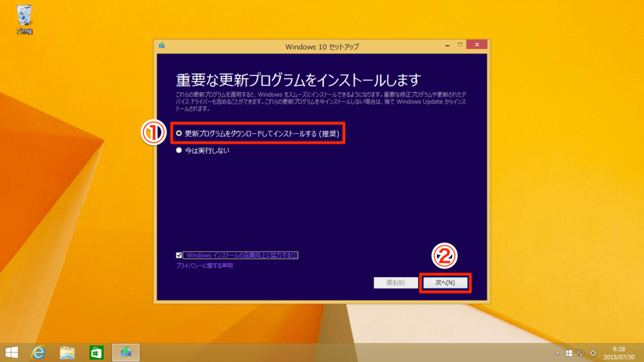Uncheck the Windows installation quality improvement checkbox
The width and height of the screenshot is (644, 362).
pyautogui.click(x=179, y=254)
